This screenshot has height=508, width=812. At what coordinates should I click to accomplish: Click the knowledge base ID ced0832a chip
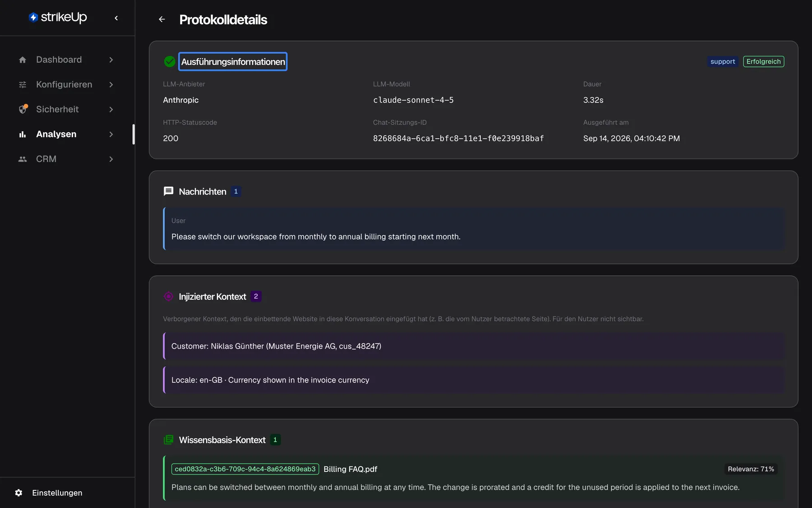point(245,469)
